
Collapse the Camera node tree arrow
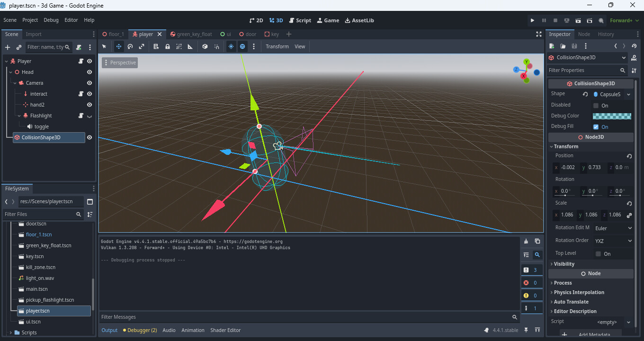click(x=15, y=83)
